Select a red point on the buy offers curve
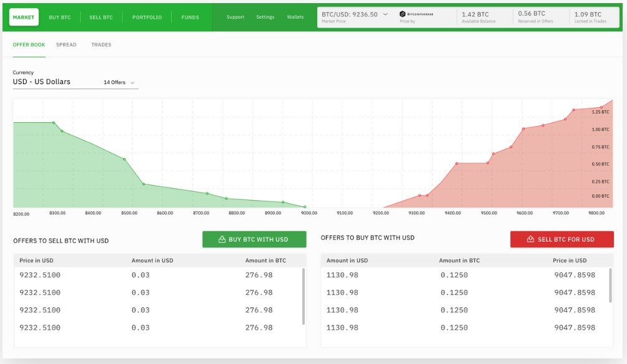627x364 pixels. [x=457, y=163]
